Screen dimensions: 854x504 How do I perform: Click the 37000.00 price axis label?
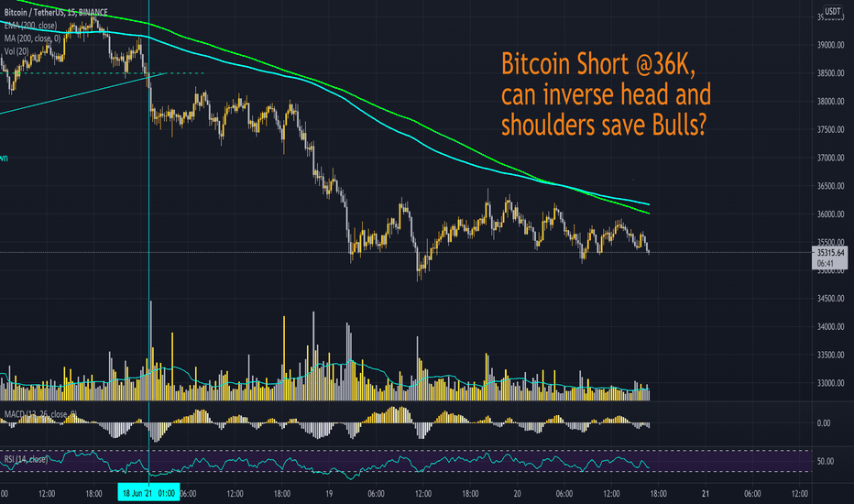(830, 158)
